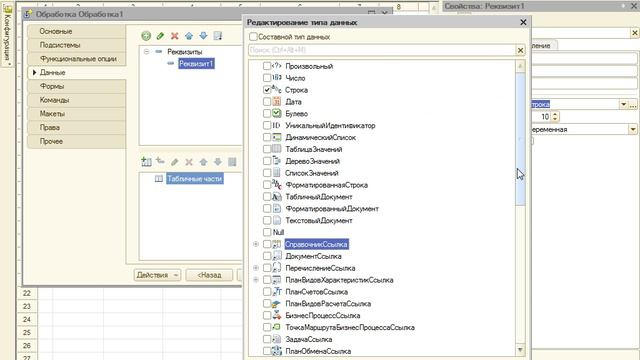This screenshot has width=640, height=360.
Task: Open type dropdown in properties panel
Action: point(624,104)
